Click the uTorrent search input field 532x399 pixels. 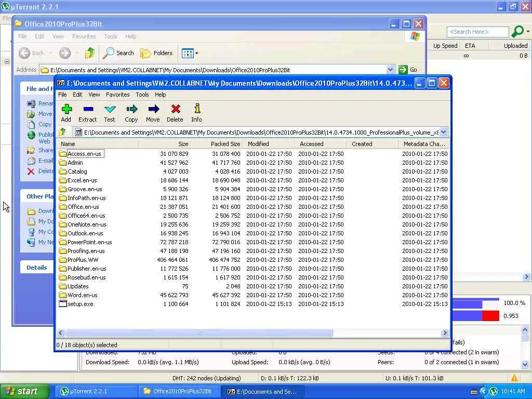pos(477,32)
